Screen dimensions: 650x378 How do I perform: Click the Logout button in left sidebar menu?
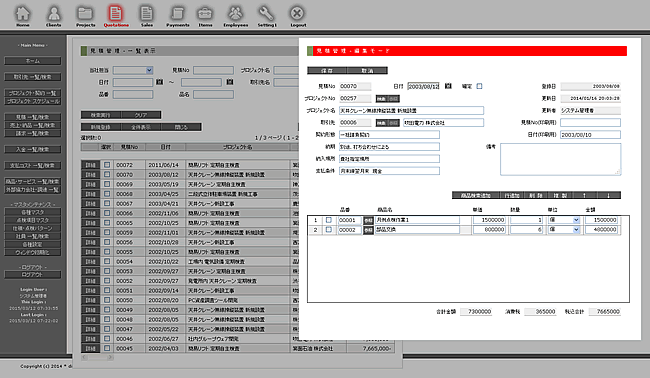(33, 275)
